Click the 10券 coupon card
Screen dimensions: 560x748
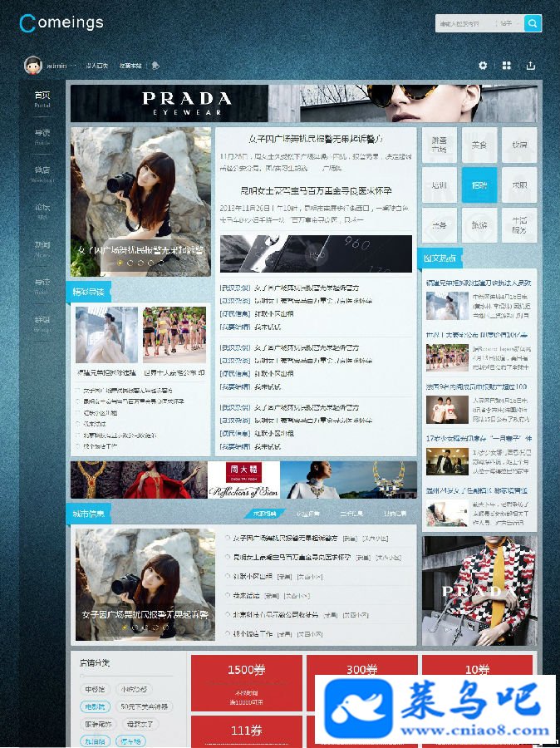478,667
